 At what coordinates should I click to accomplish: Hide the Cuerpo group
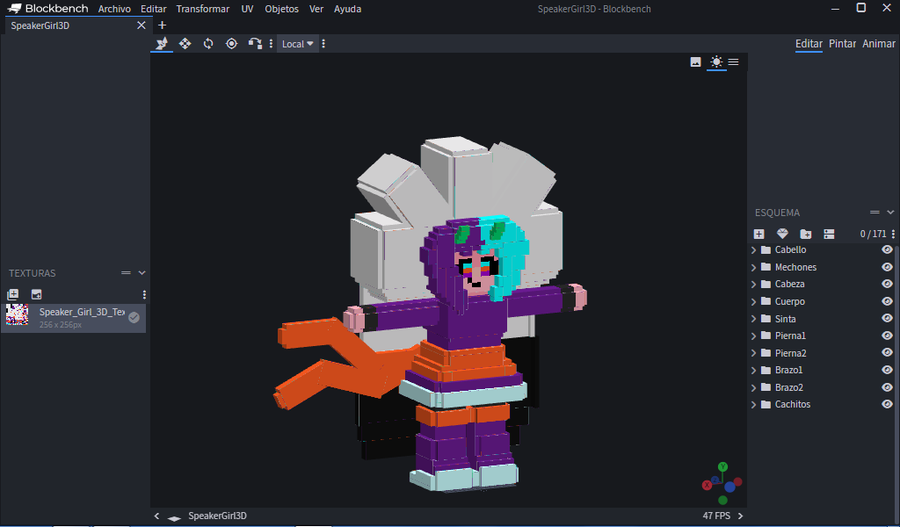887,301
